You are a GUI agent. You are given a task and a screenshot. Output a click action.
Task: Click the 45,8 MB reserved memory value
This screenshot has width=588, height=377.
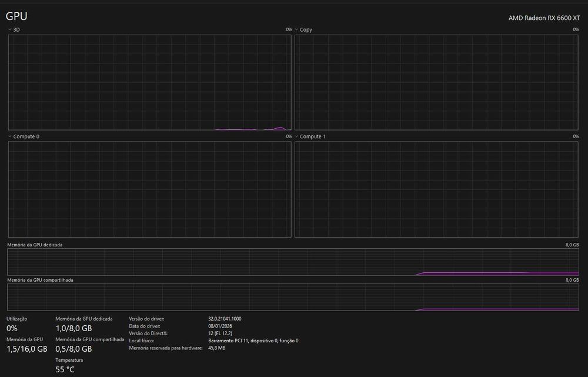click(217, 348)
